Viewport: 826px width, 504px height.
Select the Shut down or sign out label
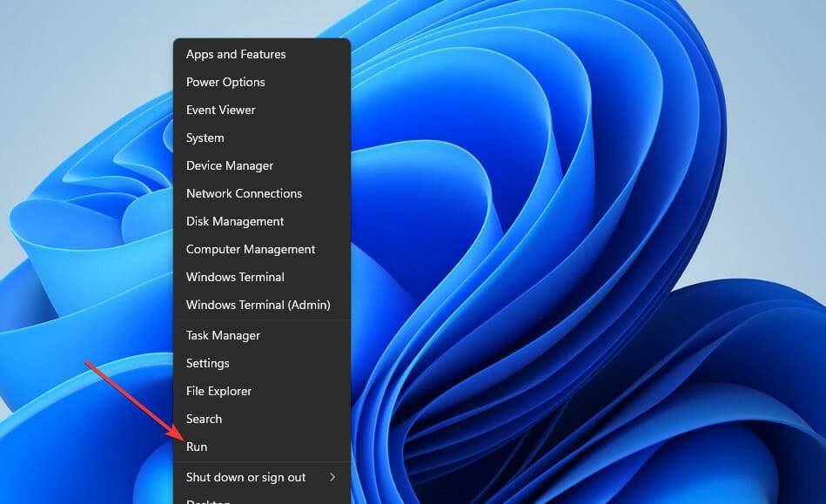click(x=245, y=477)
